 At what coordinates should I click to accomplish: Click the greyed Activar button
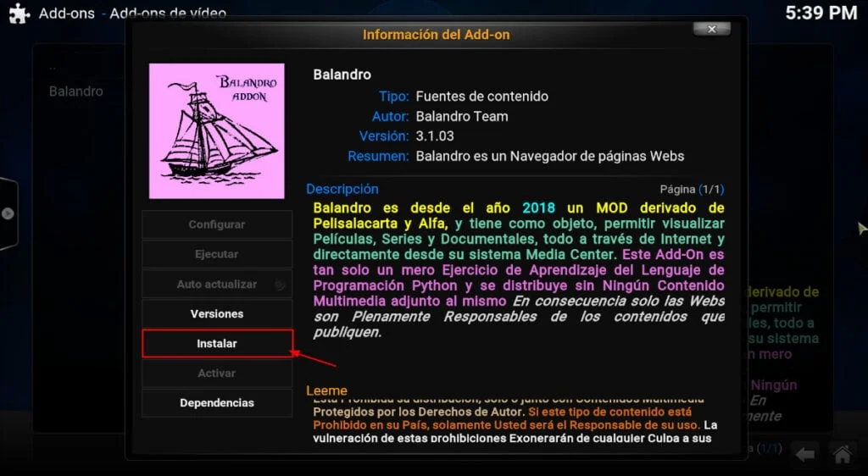pyautogui.click(x=217, y=374)
